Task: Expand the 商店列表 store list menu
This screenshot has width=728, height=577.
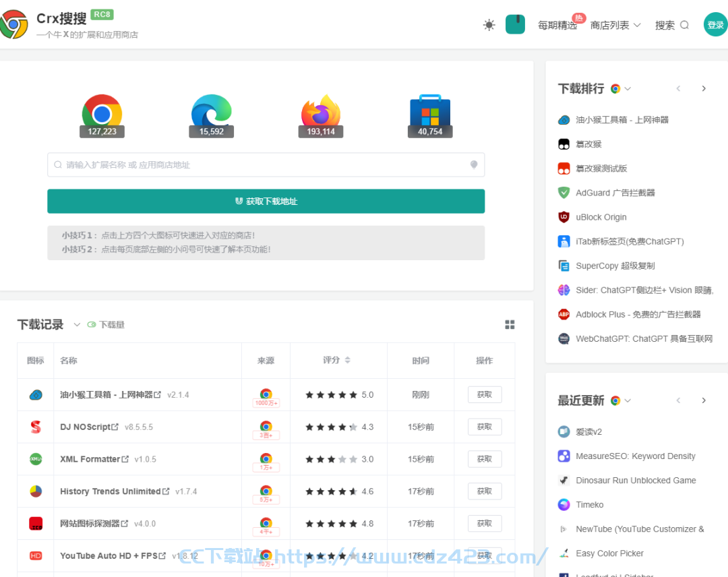Action: click(x=615, y=25)
